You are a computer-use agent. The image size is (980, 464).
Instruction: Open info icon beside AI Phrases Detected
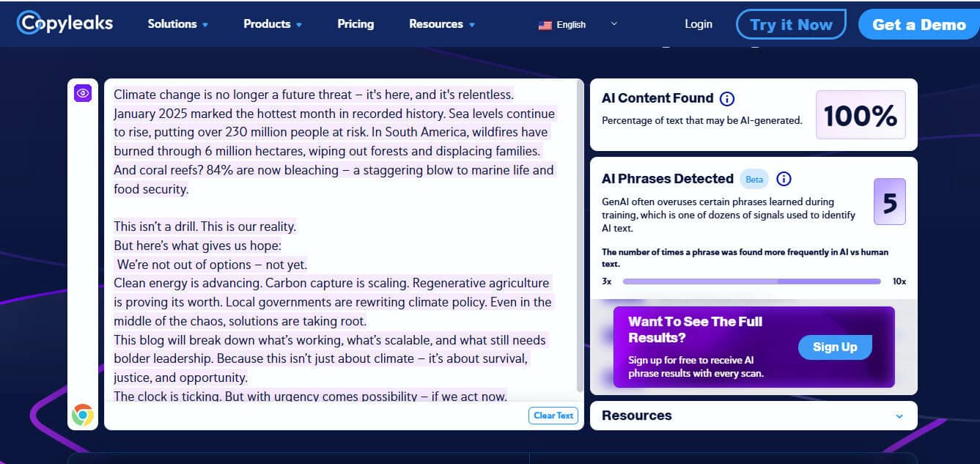(x=784, y=179)
